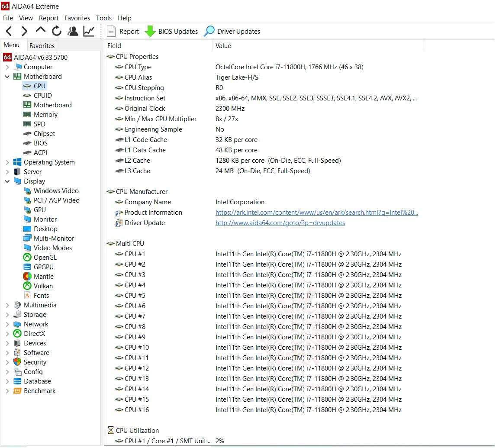Switch to the Menu tab in sidebar
This screenshot has width=496, height=448.
(12, 45)
